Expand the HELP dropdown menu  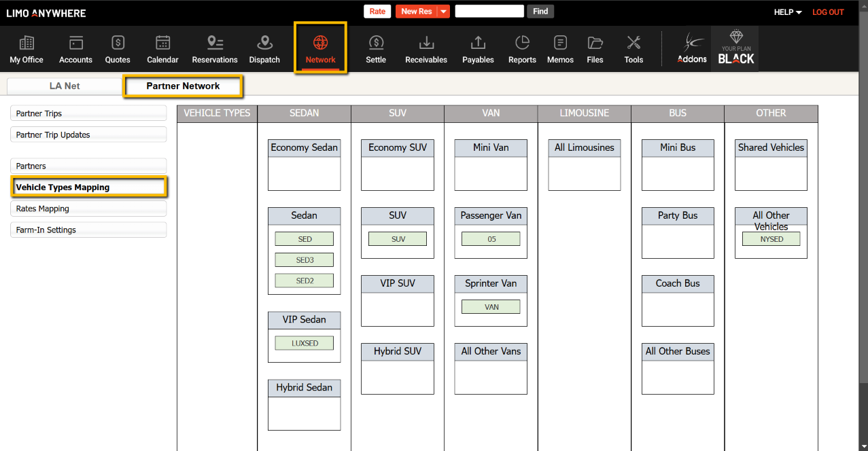[788, 12]
